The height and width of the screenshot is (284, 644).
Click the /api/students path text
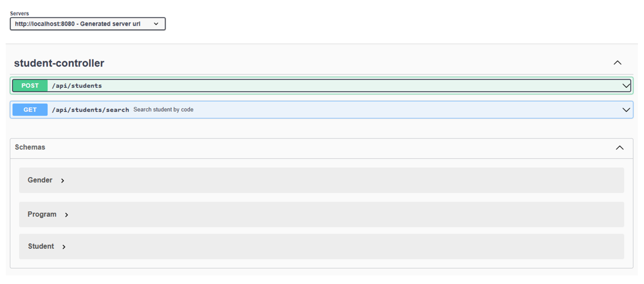click(77, 86)
